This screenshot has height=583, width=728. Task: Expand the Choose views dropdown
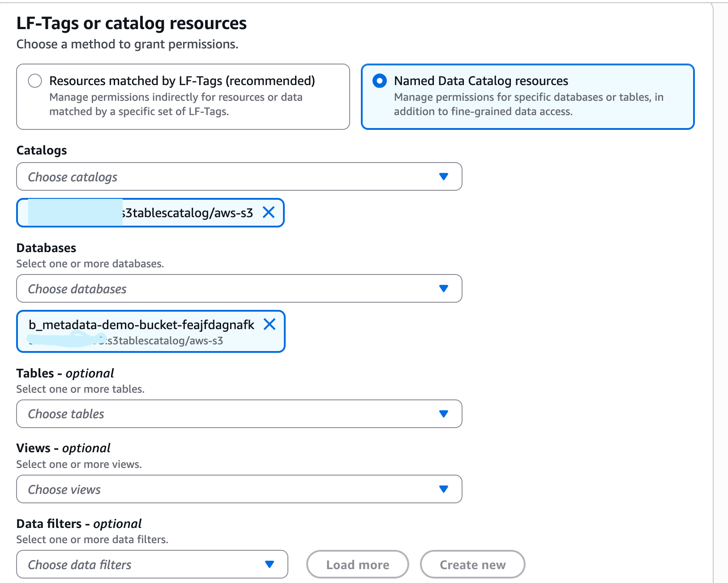point(224,489)
